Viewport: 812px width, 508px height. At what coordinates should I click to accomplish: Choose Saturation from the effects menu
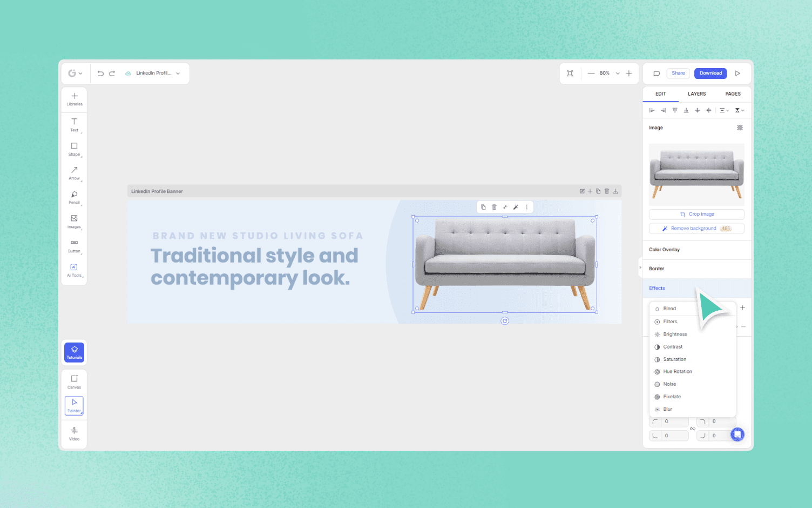click(693, 359)
